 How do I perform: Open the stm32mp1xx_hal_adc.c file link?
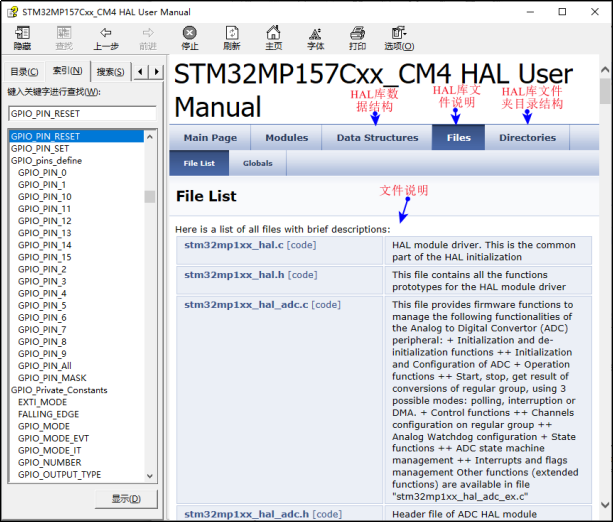[x=246, y=304]
